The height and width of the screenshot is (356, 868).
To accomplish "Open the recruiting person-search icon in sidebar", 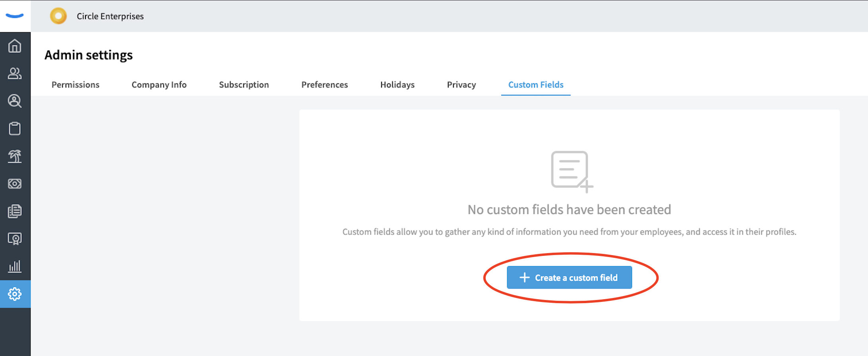I will click(x=15, y=101).
